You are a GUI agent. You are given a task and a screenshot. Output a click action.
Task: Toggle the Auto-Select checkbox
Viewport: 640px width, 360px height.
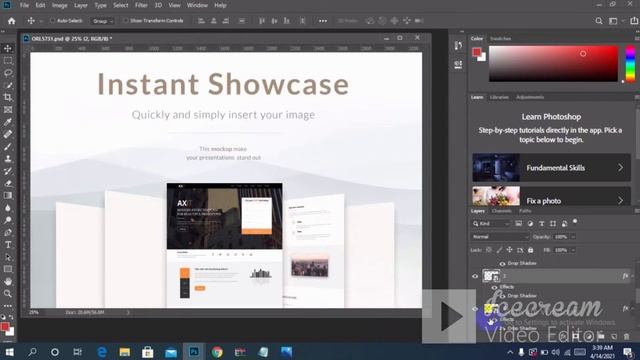(x=52, y=20)
